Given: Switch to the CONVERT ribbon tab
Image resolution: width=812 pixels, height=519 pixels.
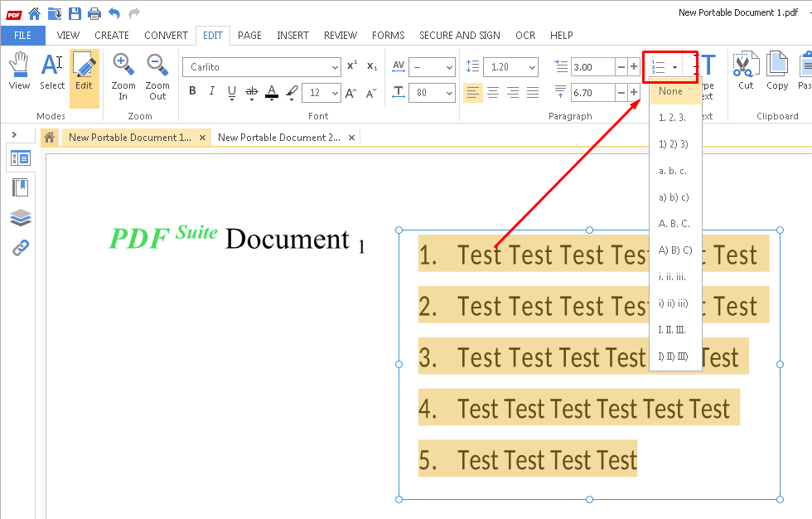Looking at the screenshot, I should click(x=166, y=35).
